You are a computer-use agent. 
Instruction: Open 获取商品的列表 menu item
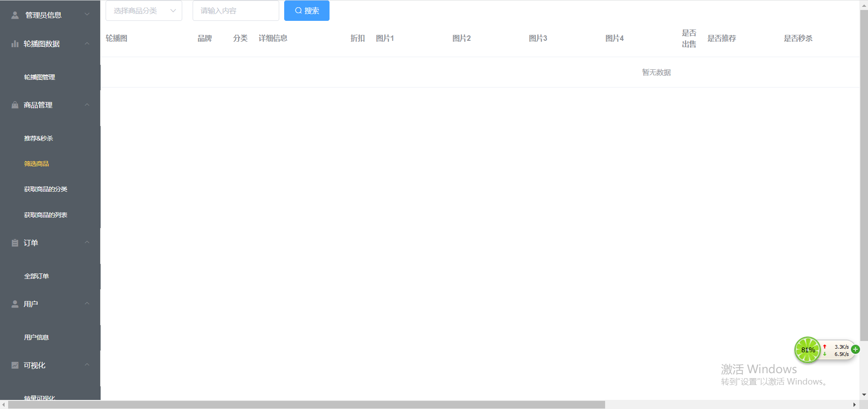pyautogui.click(x=45, y=215)
